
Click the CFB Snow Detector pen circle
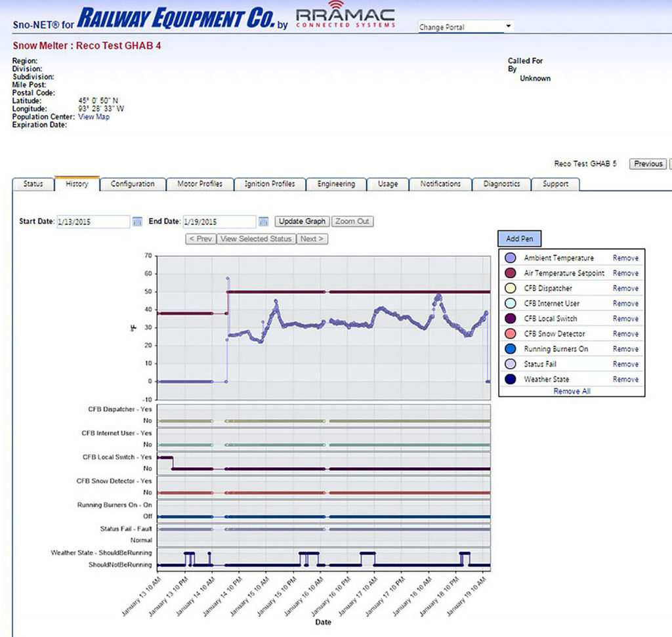511,334
